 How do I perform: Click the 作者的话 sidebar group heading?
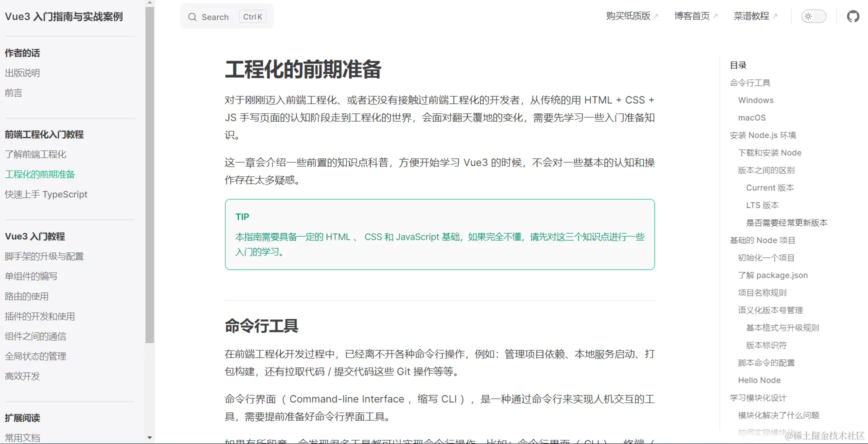coord(22,53)
